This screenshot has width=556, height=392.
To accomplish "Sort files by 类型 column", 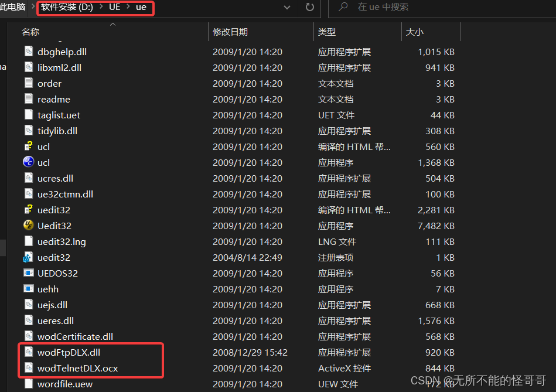I will (326, 32).
